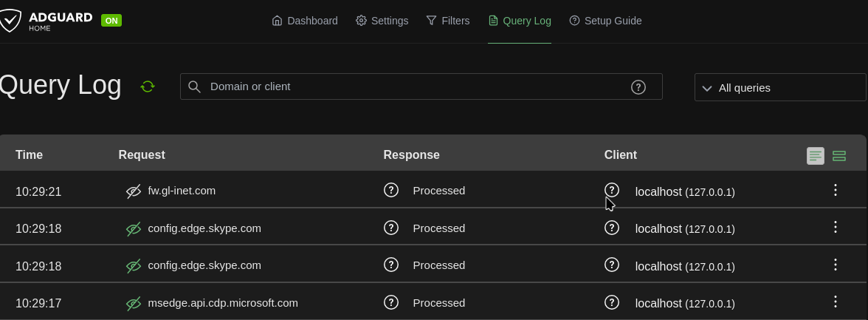Refresh the query log with green arrows icon
868x320 pixels.
(x=148, y=86)
